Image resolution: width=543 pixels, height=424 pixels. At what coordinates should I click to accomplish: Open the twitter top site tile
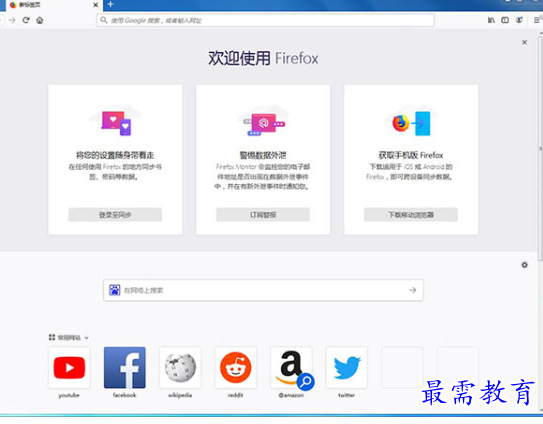347,368
